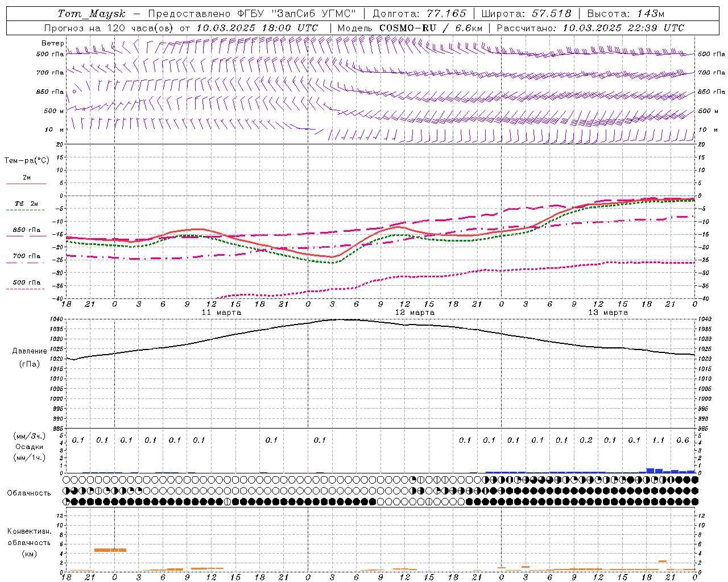Click the tallest blue precipitation bar
728x582 pixels.
coord(651,471)
